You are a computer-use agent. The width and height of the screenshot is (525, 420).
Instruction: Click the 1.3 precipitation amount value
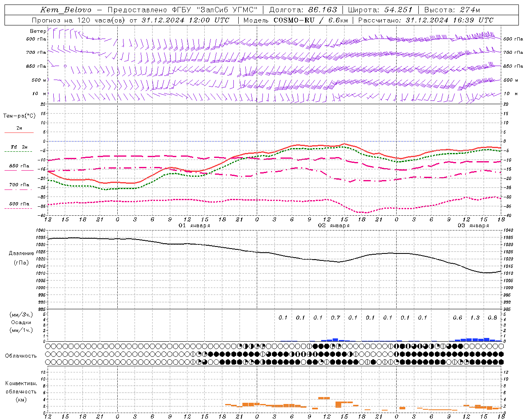tap(475, 317)
